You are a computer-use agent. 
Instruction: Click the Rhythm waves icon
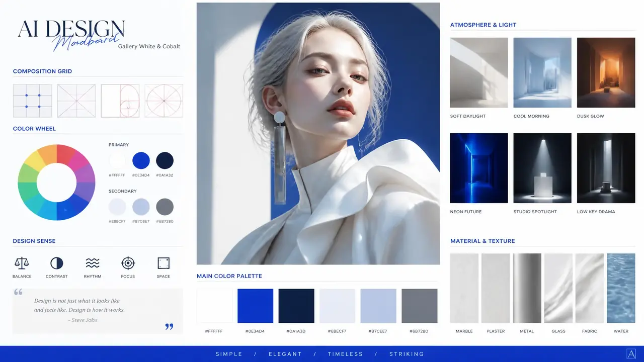coord(93,263)
